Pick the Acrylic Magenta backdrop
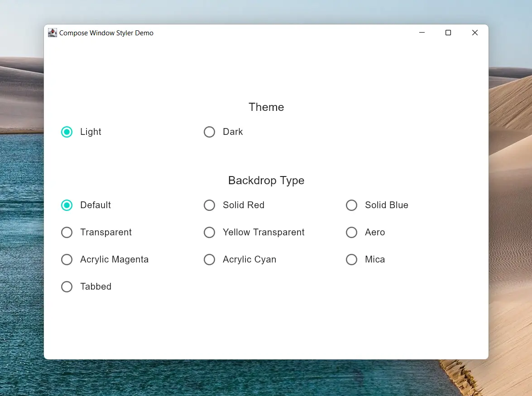Screen dimensions: 532x396 67,259
